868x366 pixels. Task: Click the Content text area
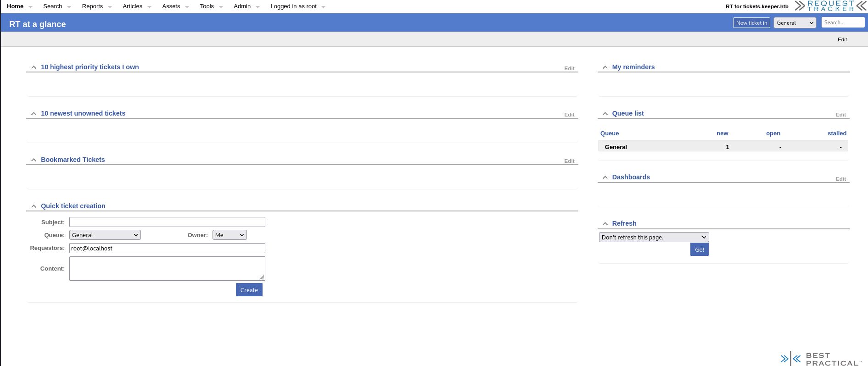click(167, 268)
